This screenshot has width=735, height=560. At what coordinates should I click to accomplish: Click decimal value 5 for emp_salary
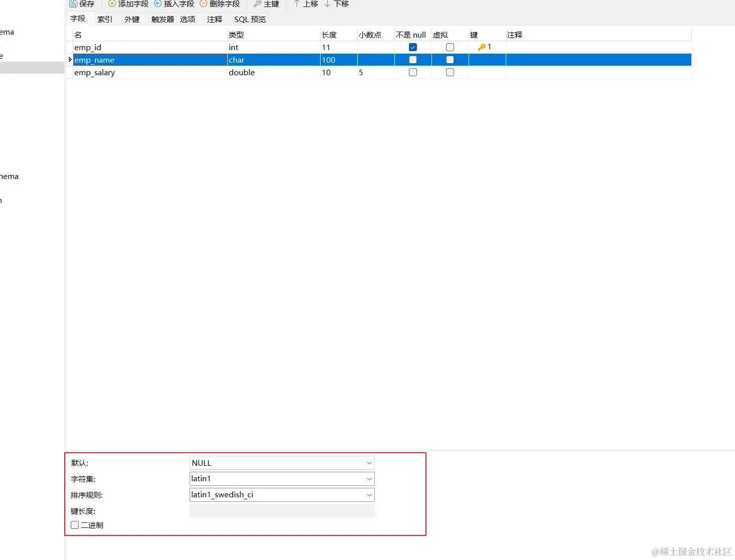coord(376,72)
